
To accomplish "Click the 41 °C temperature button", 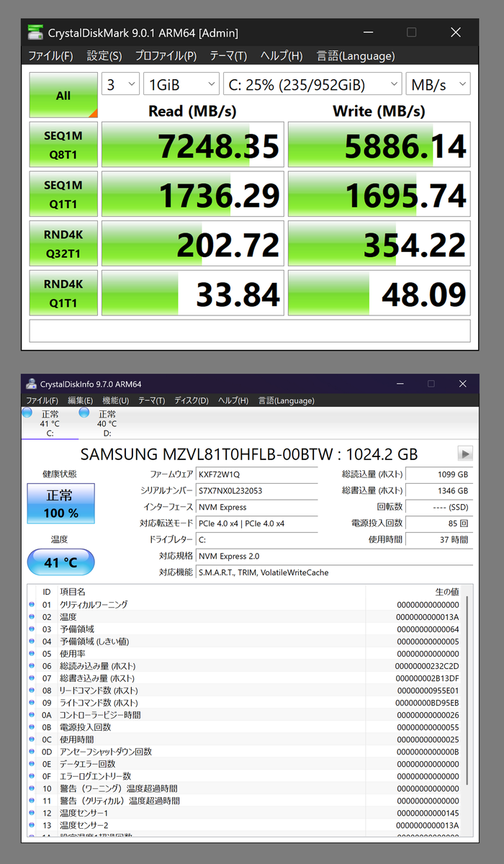I will coord(60,562).
